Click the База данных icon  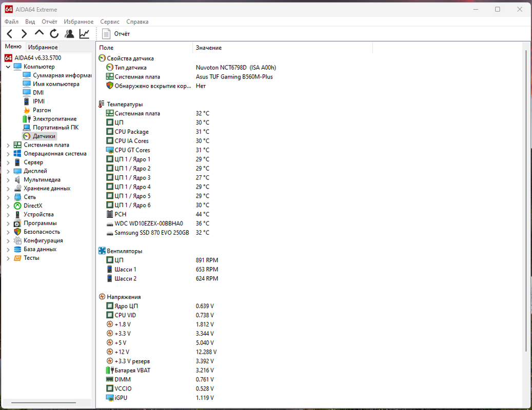point(17,250)
